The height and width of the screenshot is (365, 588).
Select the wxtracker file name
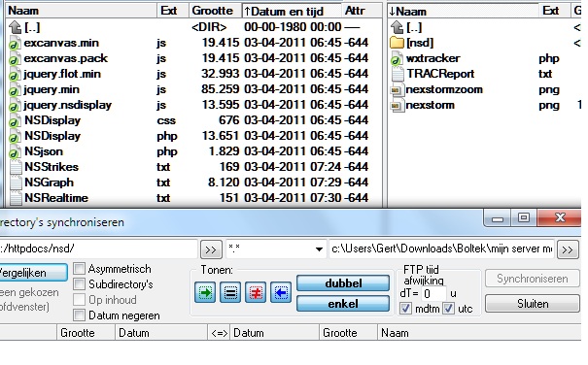coord(433,58)
